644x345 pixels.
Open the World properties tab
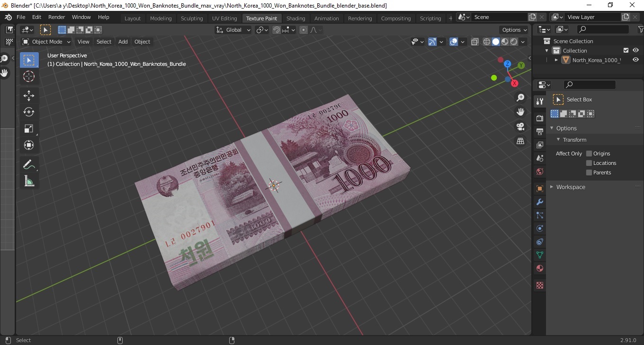click(539, 172)
